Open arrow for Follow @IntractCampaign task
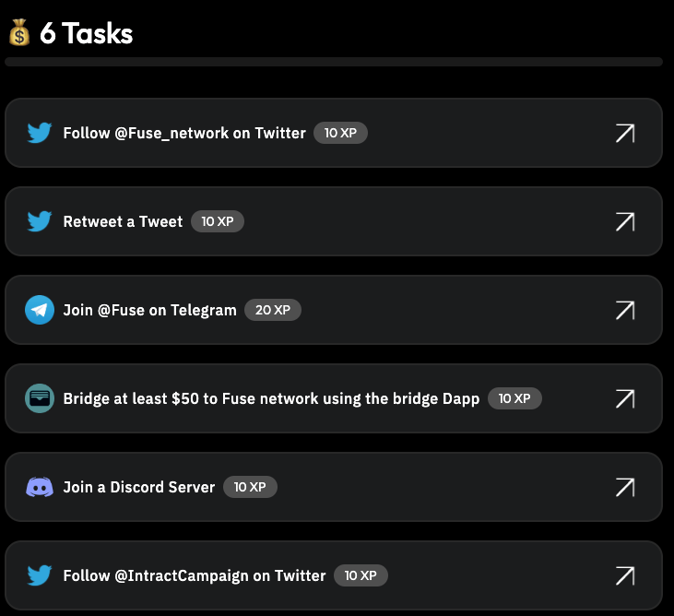This screenshot has width=674, height=616. pyautogui.click(x=625, y=575)
